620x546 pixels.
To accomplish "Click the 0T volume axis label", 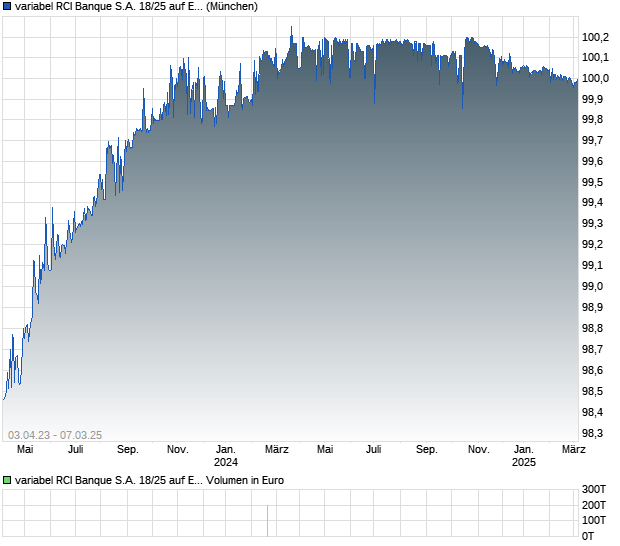I will (589, 535).
